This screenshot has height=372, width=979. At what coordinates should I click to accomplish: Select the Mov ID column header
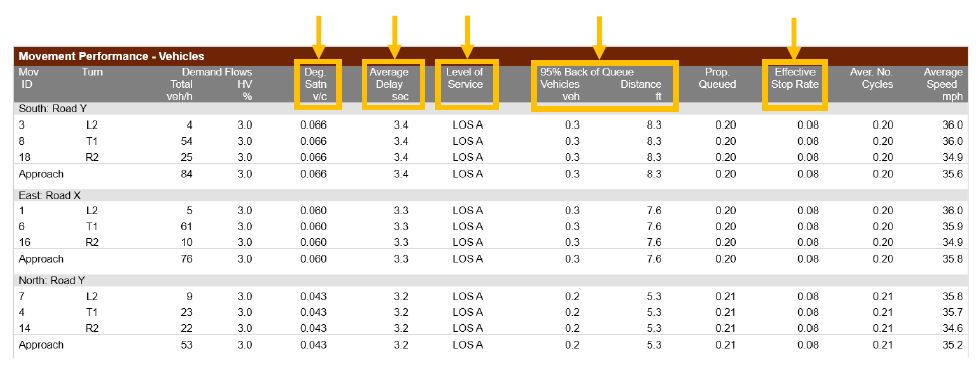[27, 78]
